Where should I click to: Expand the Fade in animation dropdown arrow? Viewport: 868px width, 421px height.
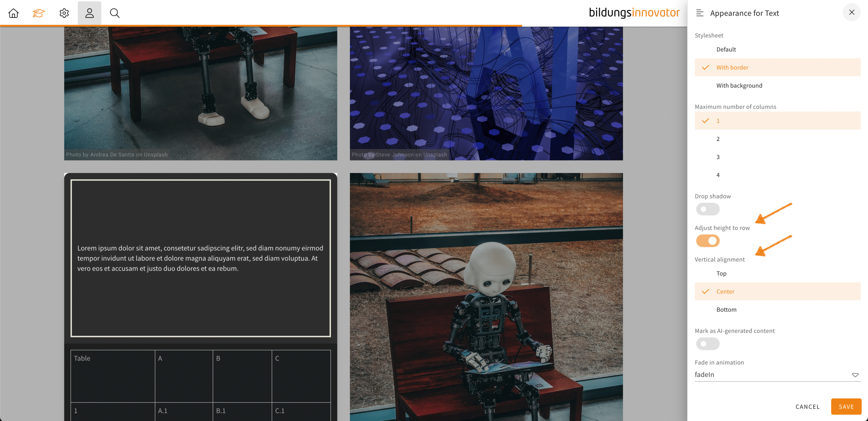[855, 375]
